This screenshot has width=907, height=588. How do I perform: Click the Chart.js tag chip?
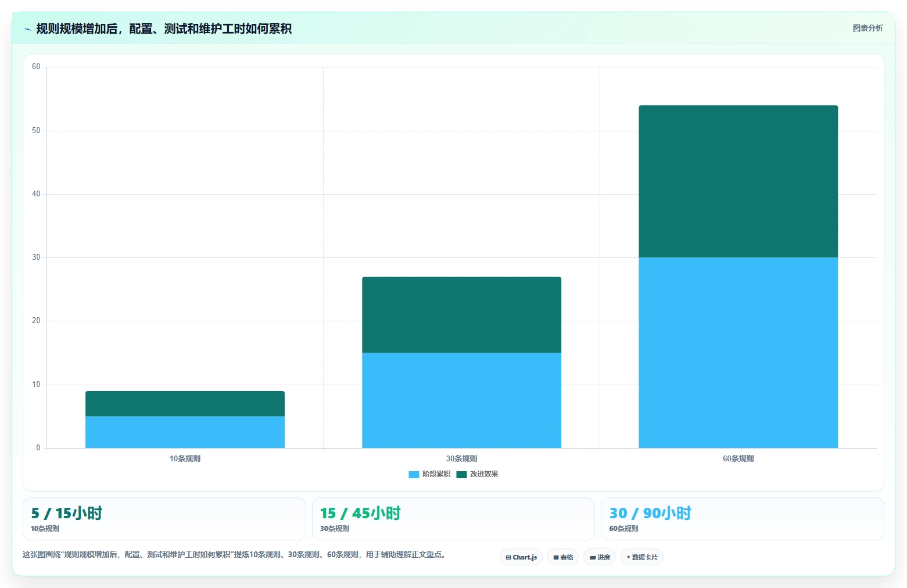coord(521,557)
